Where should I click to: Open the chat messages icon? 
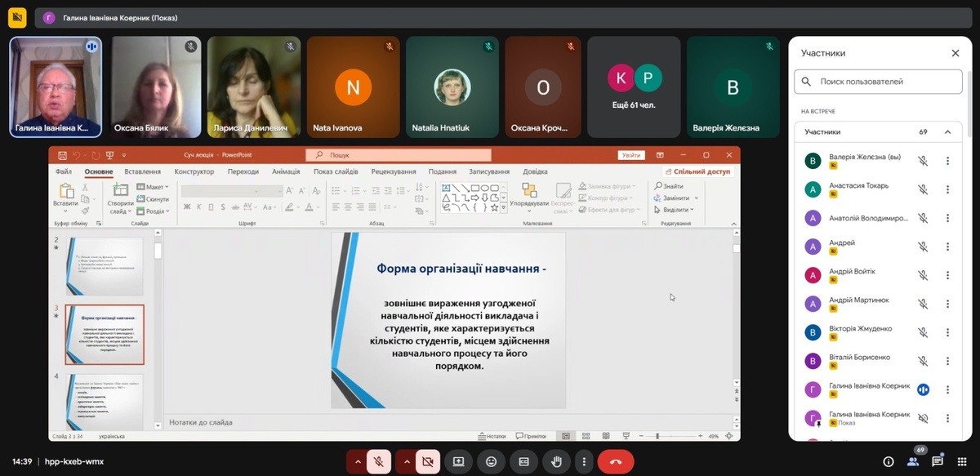pyautogui.click(x=938, y=461)
